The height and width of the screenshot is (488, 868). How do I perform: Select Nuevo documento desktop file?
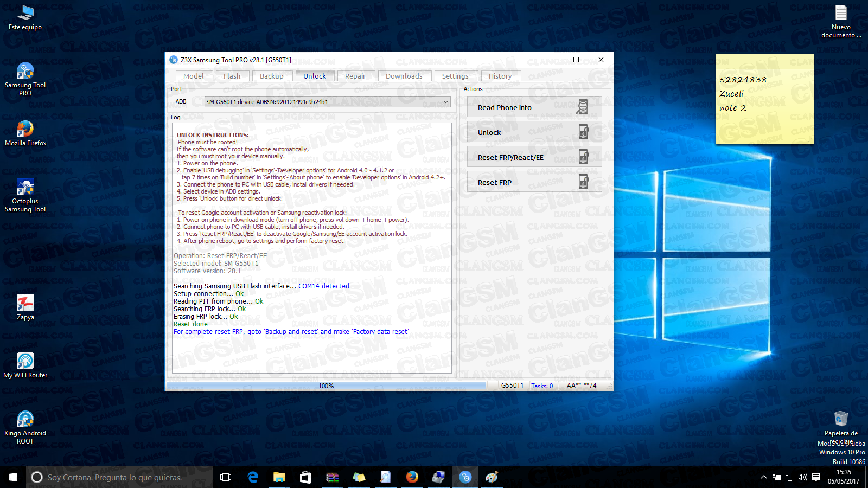click(x=841, y=22)
